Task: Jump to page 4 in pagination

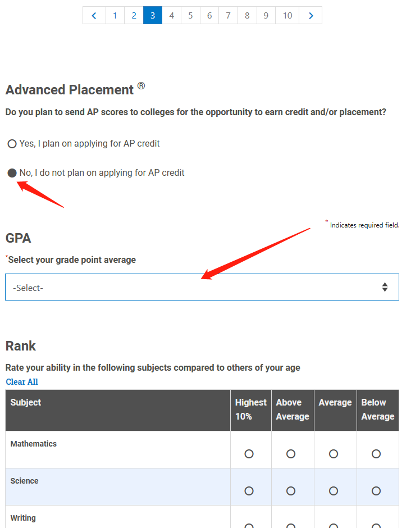Action: pos(172,16)
